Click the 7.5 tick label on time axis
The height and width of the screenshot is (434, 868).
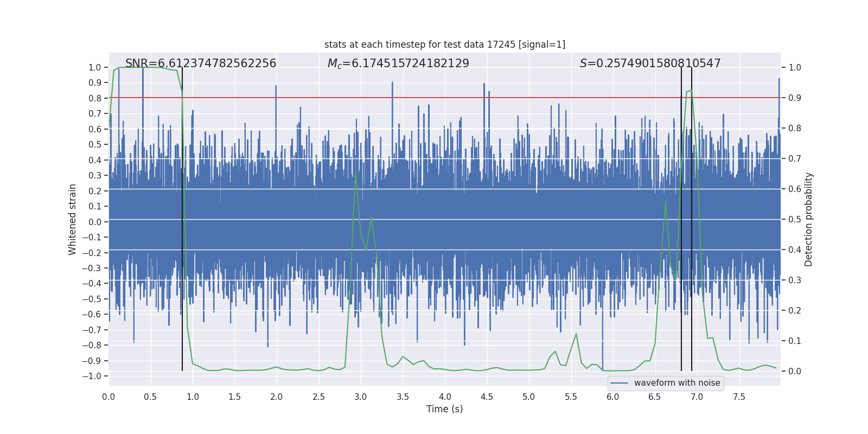click(739, 397)
